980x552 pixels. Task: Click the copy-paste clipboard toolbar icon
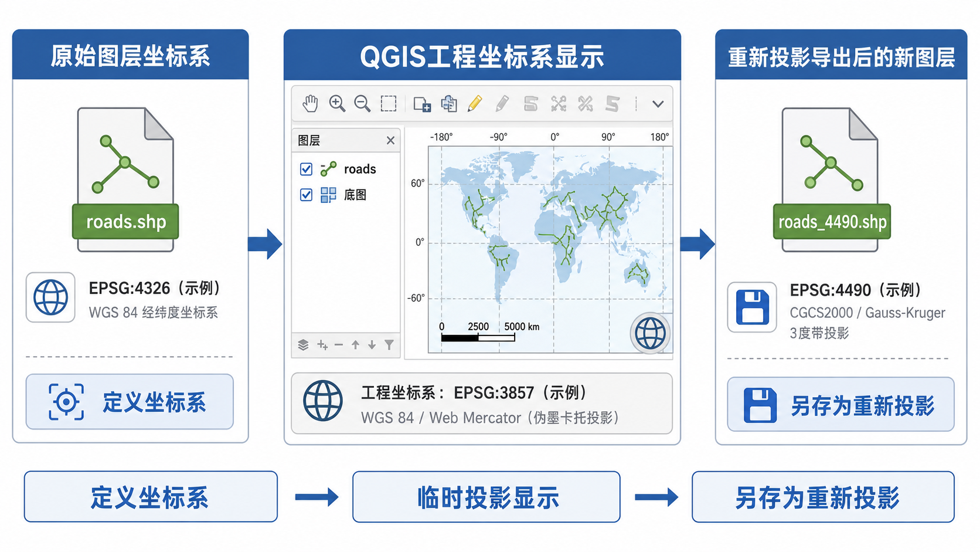449,104
